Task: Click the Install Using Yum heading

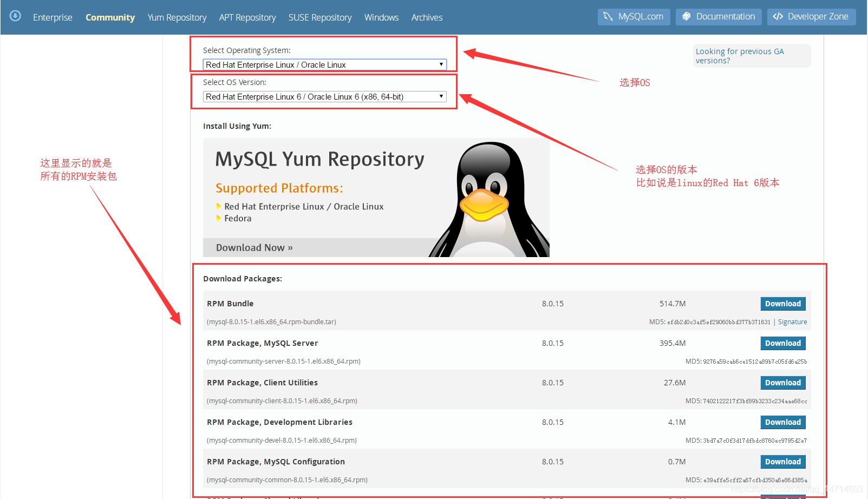Action: [x=237, y=126]
